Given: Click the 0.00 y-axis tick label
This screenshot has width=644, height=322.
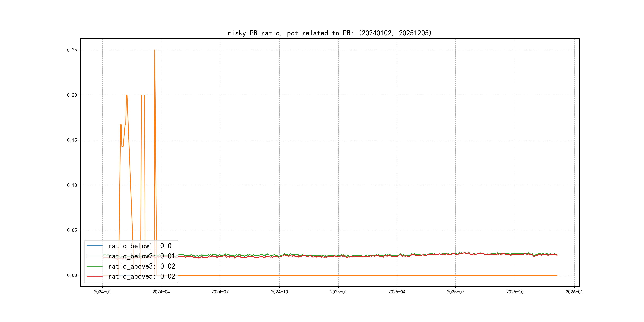Looking at the screenshot, I should click(x=72, y=275).
